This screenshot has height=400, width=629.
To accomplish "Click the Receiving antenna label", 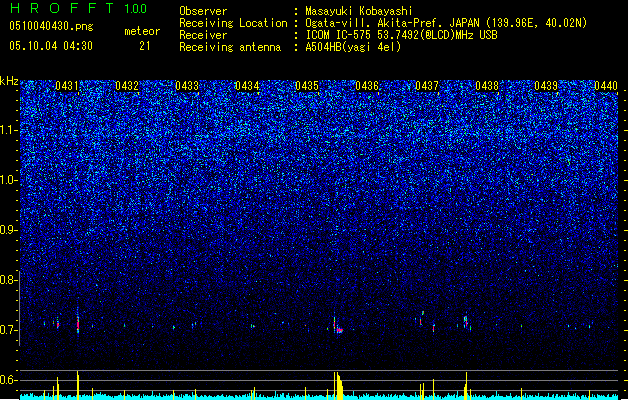I will 230,47.
